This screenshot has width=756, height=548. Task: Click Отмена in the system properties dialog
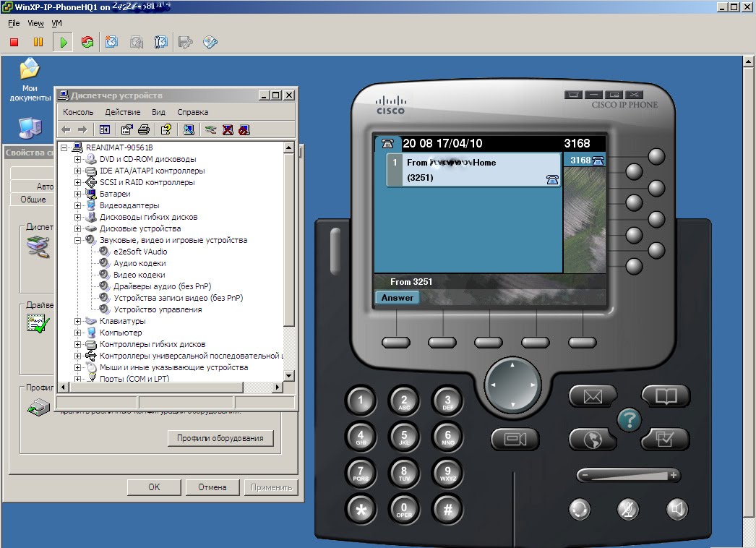click(212, 487)
